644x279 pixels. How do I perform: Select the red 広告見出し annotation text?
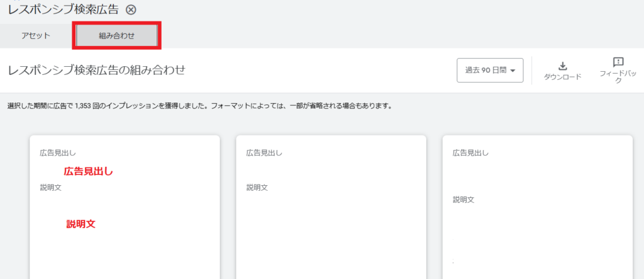[88, 171]
